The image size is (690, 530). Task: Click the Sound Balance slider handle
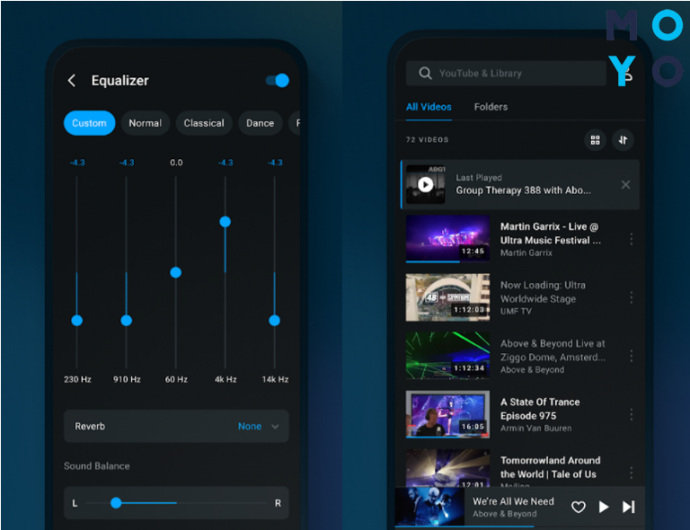pyautogui.click(x=116, y=503)
